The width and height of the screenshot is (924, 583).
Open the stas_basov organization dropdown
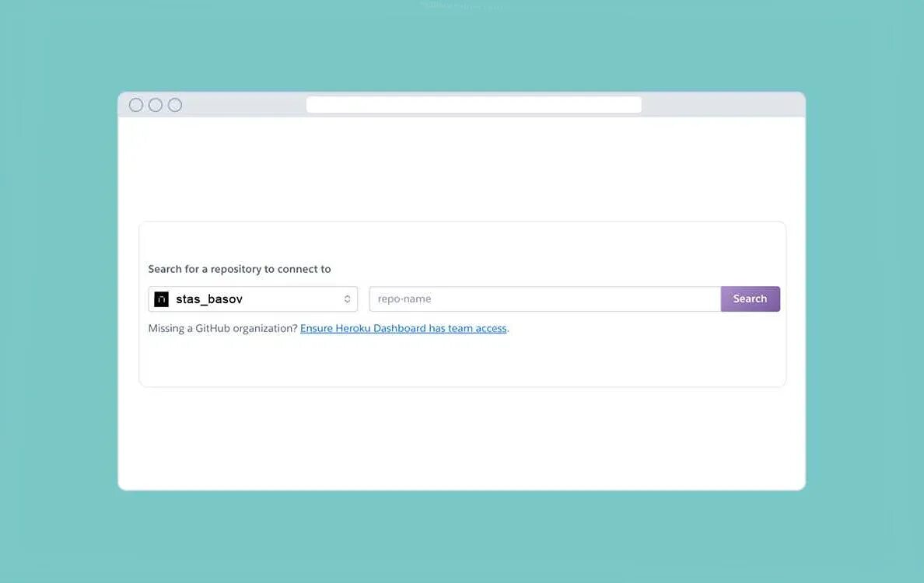[x=253, y=299]
